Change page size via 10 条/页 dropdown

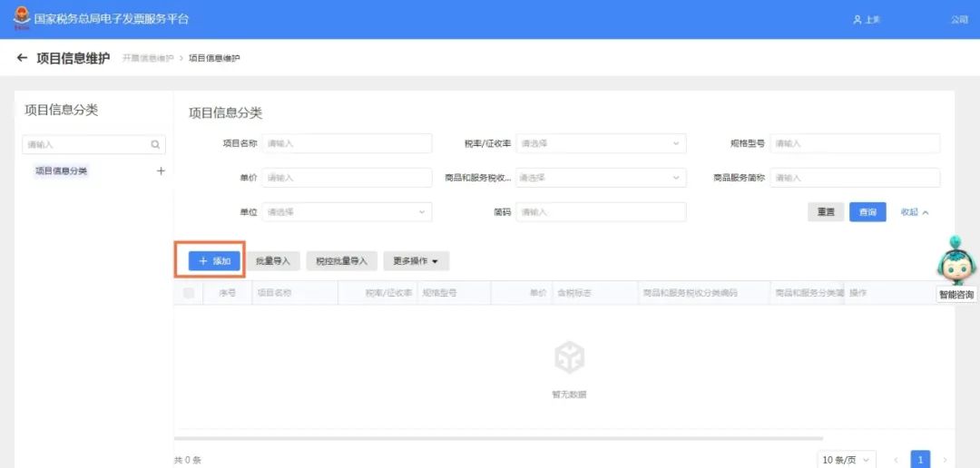848,460
